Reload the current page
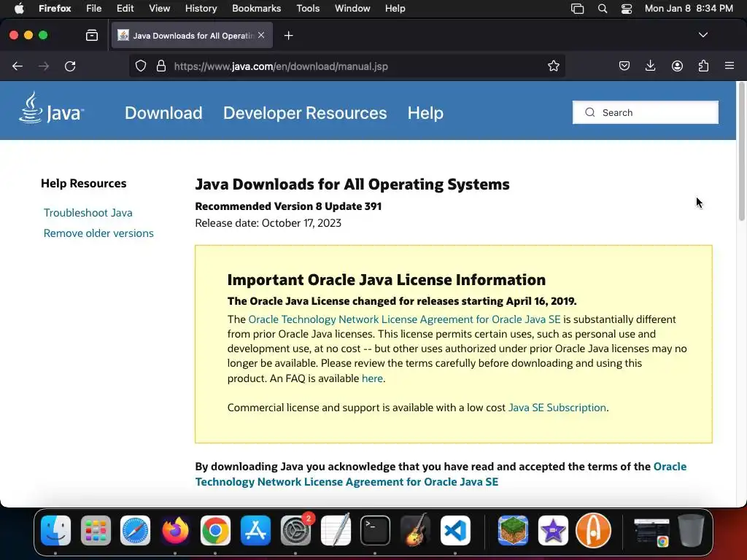 click(70, 66)
